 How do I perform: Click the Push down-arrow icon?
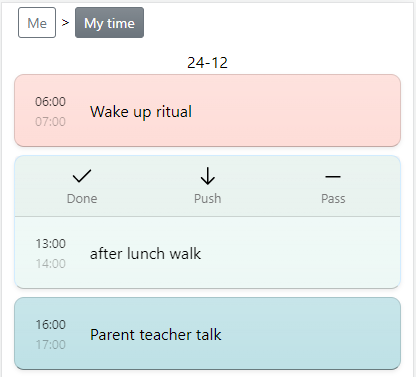[207, 176]
